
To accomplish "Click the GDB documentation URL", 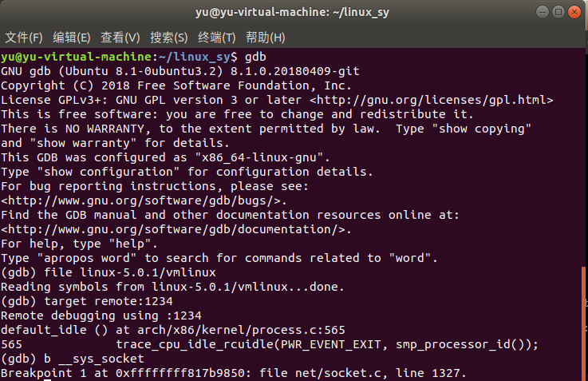I will coord(176,229).
